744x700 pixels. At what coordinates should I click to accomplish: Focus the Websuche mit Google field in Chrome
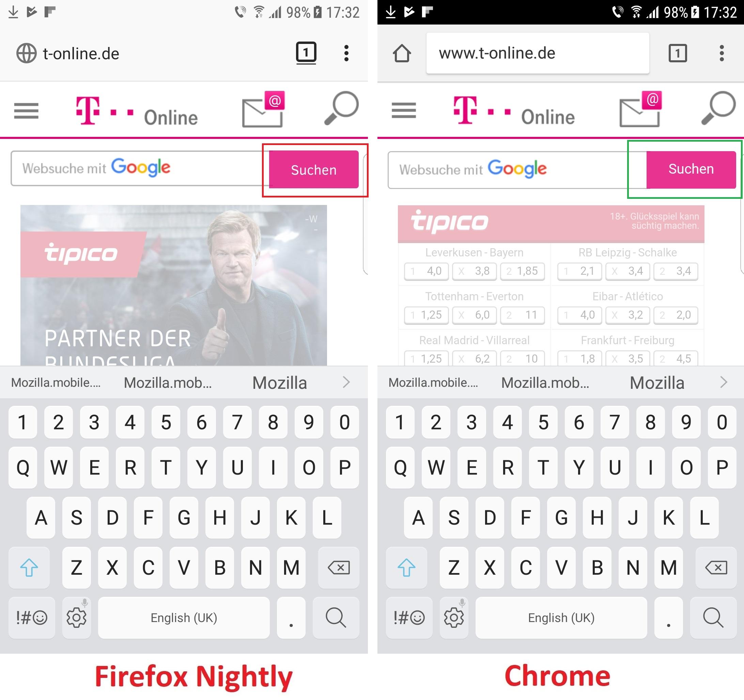517,170
